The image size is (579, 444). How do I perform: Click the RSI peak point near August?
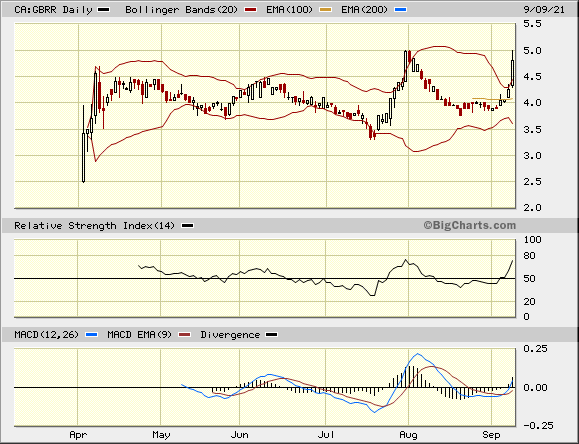pyautogui.click(x=405, y=260)
